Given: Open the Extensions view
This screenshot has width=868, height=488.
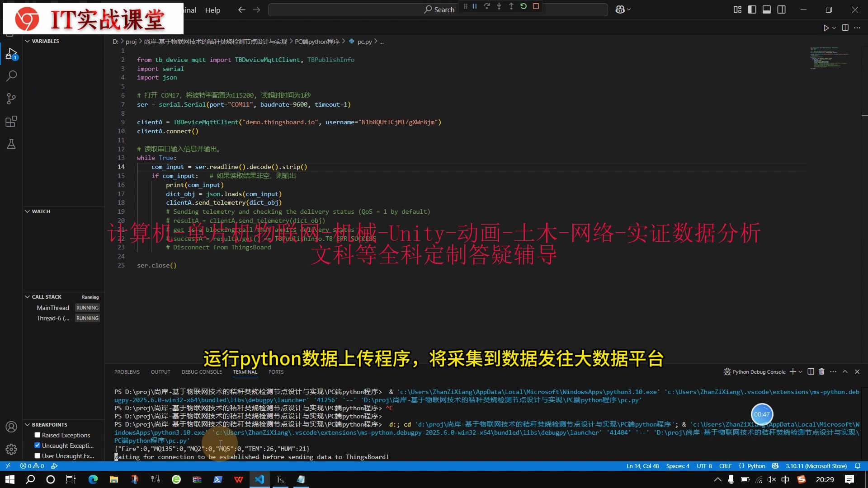Looking at the screenshot, I should (x=11, y=121).
